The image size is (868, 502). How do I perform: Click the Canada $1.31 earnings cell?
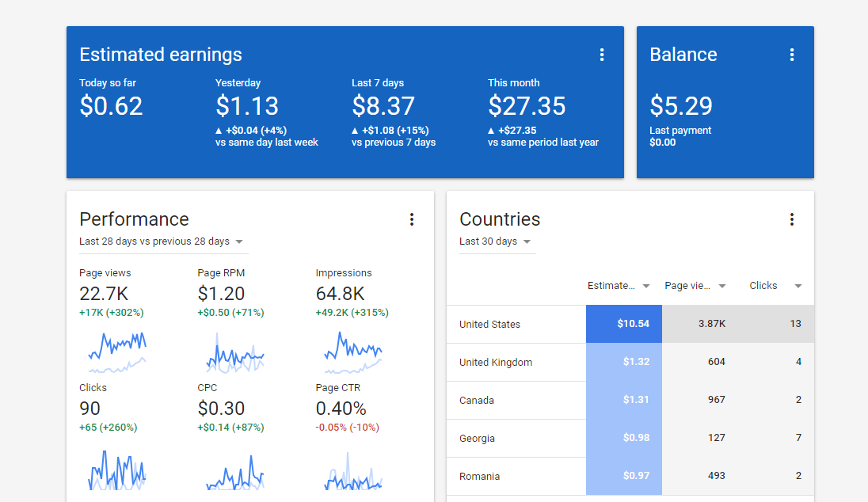point(624,400)
